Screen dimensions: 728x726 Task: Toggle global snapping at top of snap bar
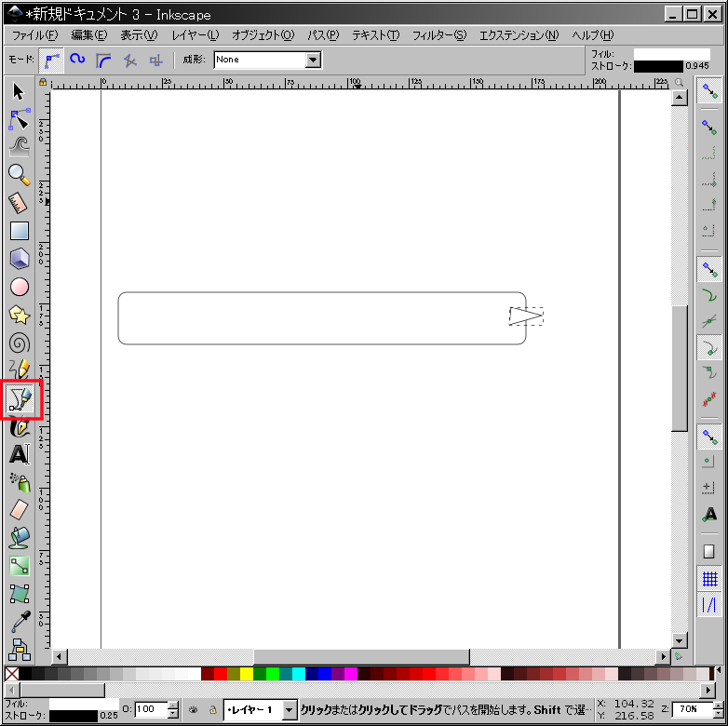pyautogui.click(x=709, y=91)
